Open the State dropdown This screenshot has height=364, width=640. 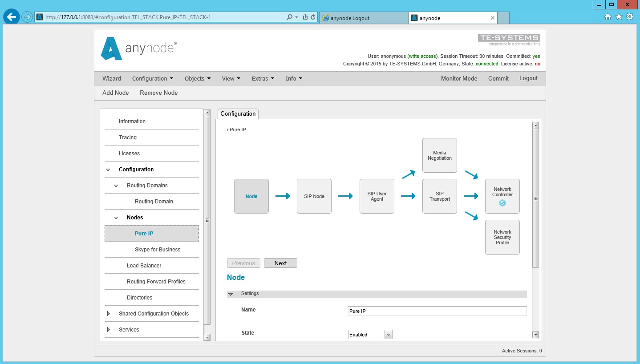tap(370, 335)
